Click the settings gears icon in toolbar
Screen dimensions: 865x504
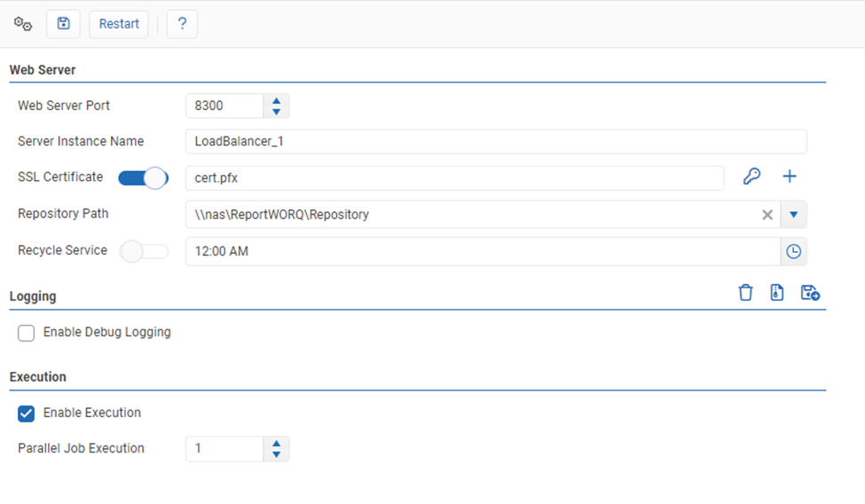pos(23,24)
